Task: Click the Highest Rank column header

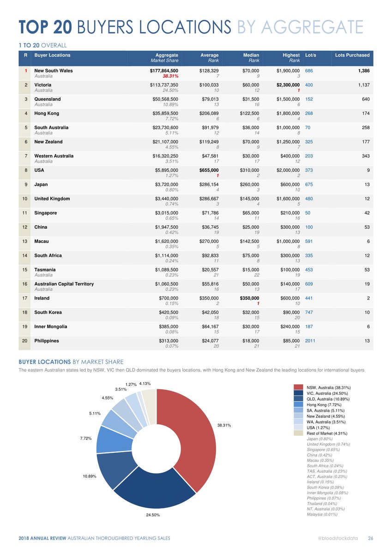Action: pos(291,58)
